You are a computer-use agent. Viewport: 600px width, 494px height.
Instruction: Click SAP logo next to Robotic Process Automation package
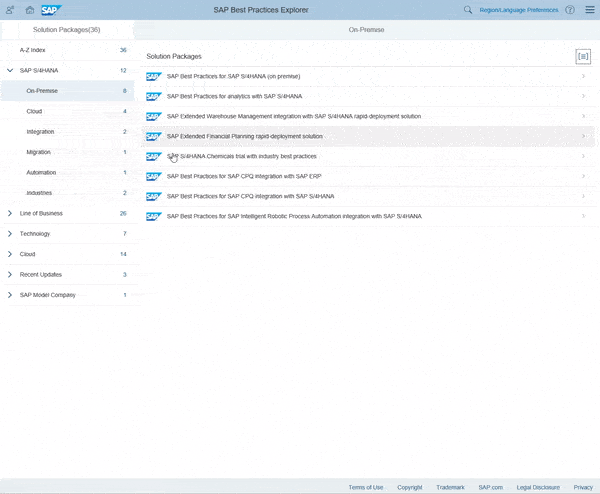(154, 217)
